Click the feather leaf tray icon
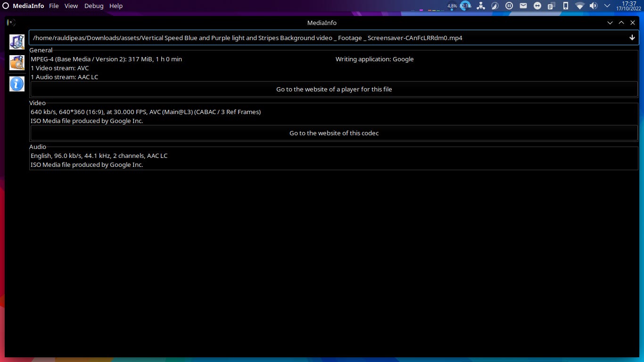Viewport: 644px width, 362px height. (x=495, y=6)
